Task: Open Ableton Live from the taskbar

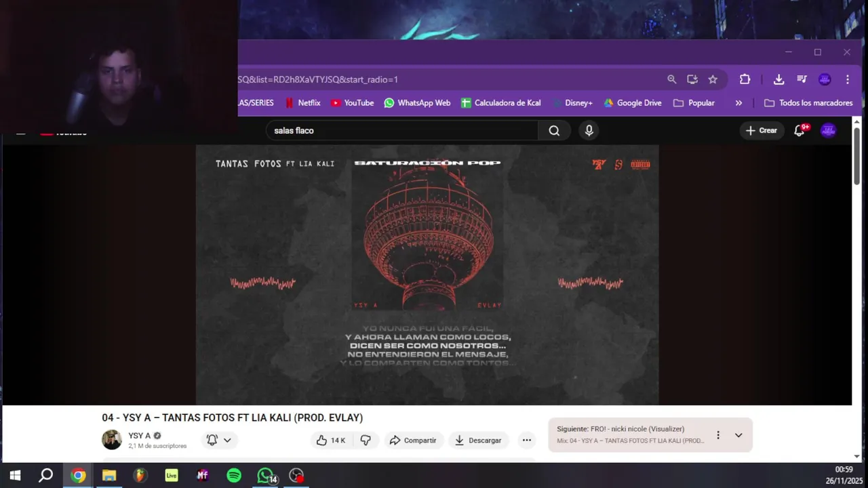Action: point(171,476)
